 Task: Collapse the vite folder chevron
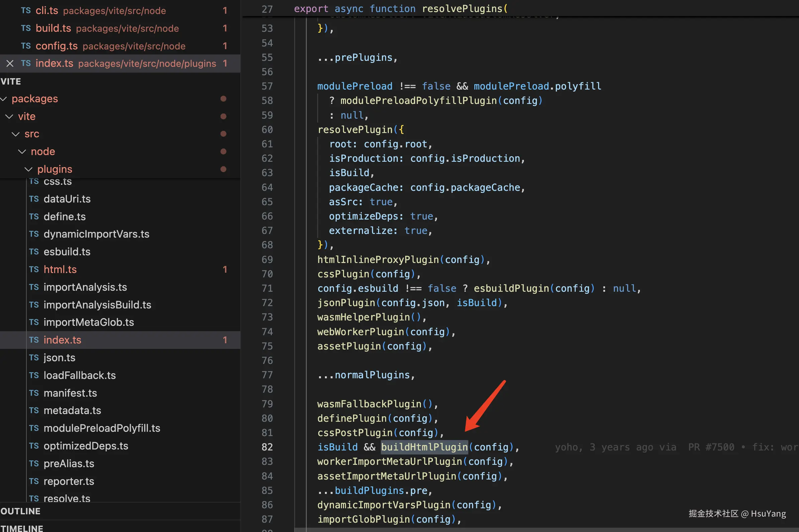pyautogui.click(x=9, y=116)
